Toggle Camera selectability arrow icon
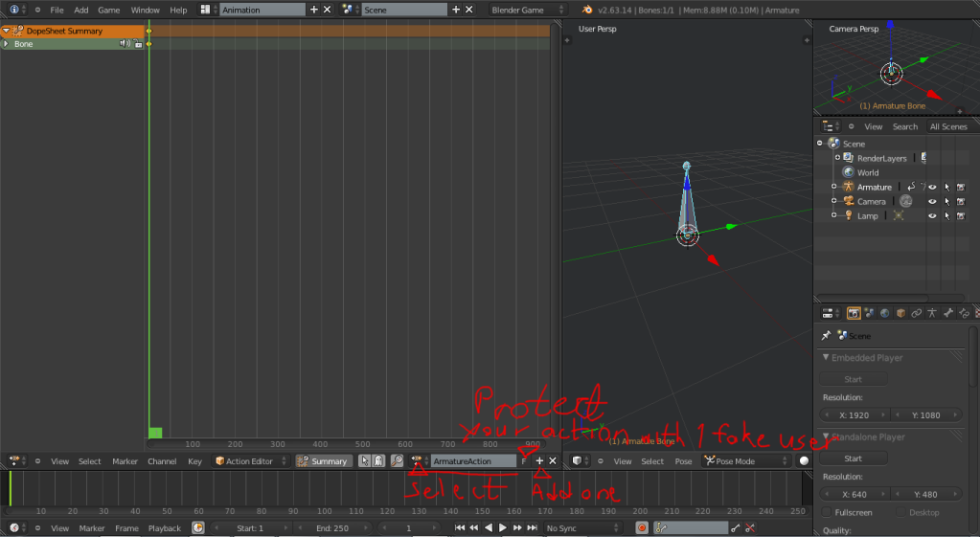Screen dimensions: 980x537 click(946, 201)
